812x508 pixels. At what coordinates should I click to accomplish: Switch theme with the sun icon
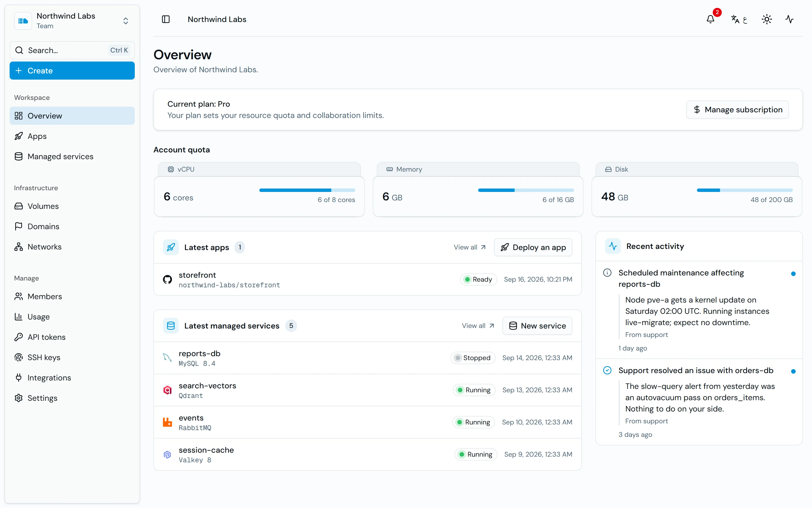767,19
